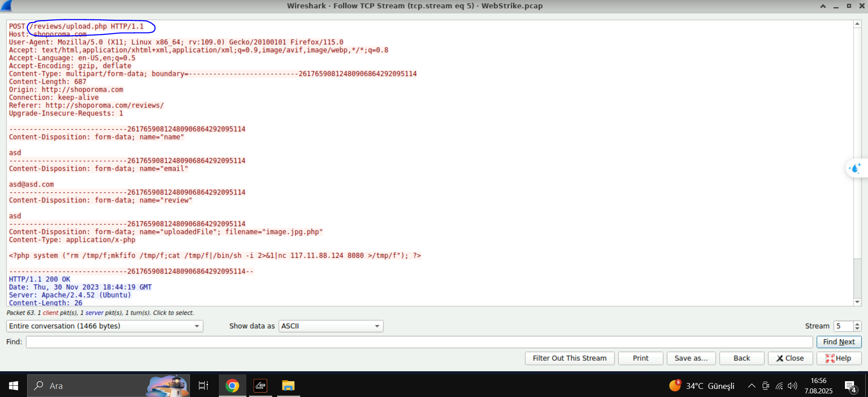Image resolution: width=868 pixels, height=397 pixels.
Task: Click the "Upgrade-Insecure-Requests: 1" line
Action: pos(66,113)
